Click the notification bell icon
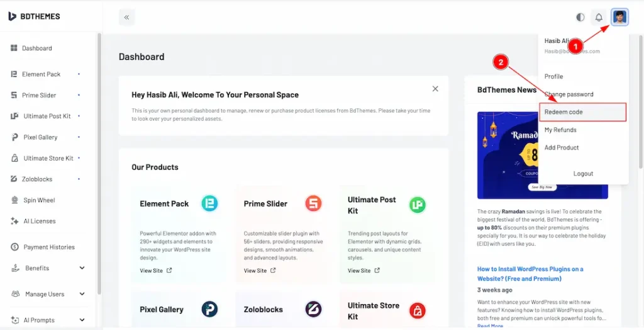The width and height of the screenshot is (644, 330). (599, 18)
